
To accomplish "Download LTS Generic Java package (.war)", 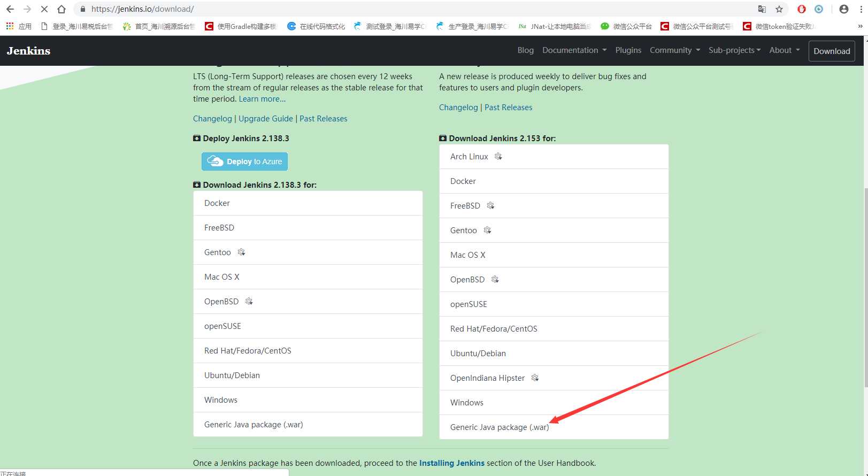I will coord(308,425).
